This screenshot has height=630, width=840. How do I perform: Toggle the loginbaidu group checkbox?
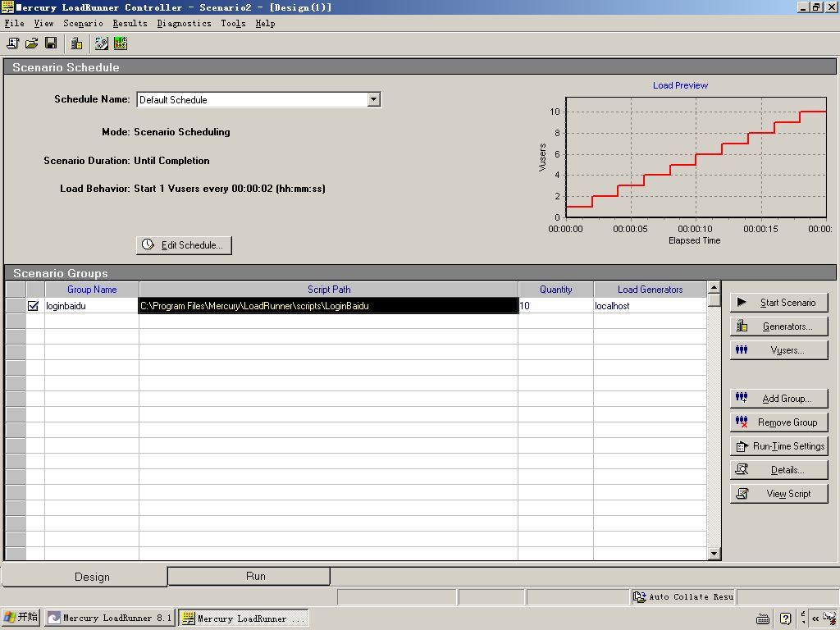point(33,306)
